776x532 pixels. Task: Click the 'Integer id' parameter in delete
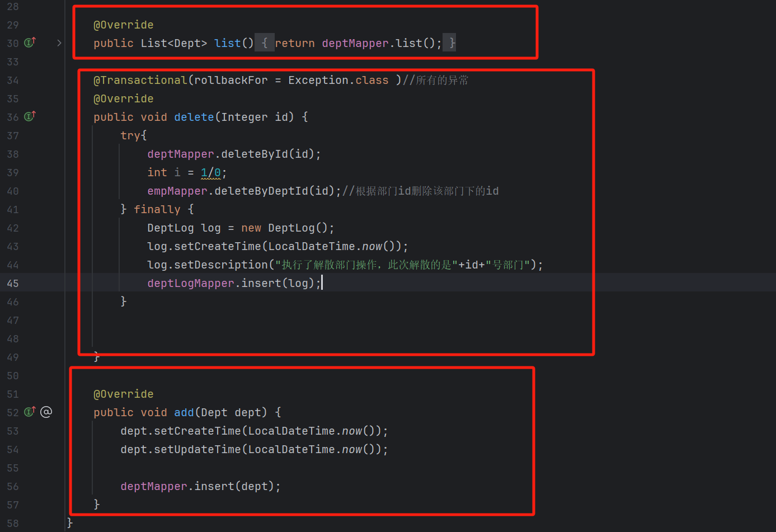coord(255,117)
